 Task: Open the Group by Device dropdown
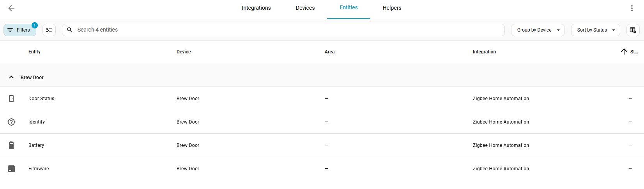pyautogui.click(x=538, y=30)
